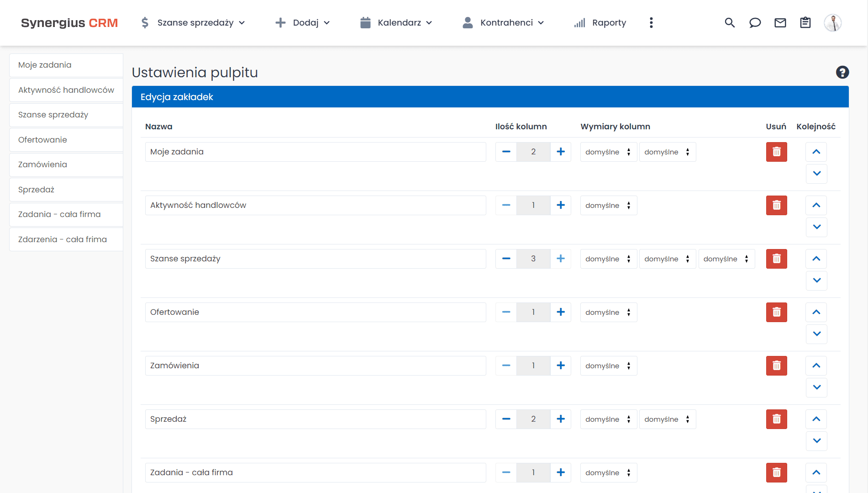Viewport: 868px width, 493px height.
Task: Open first column size dropdown for Moje zadania
Action: pos(608,152)
